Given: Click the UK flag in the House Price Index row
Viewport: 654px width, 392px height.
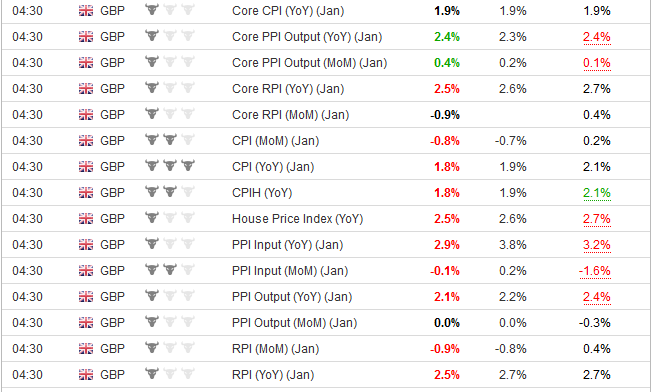Looking at the screenshot, I should coord(86,219).
